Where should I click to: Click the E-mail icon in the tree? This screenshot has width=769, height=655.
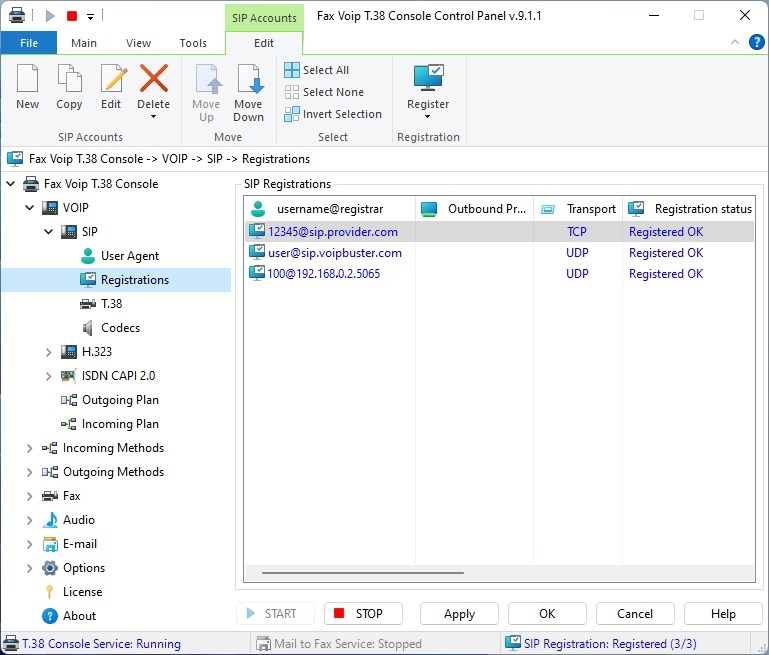50,544
